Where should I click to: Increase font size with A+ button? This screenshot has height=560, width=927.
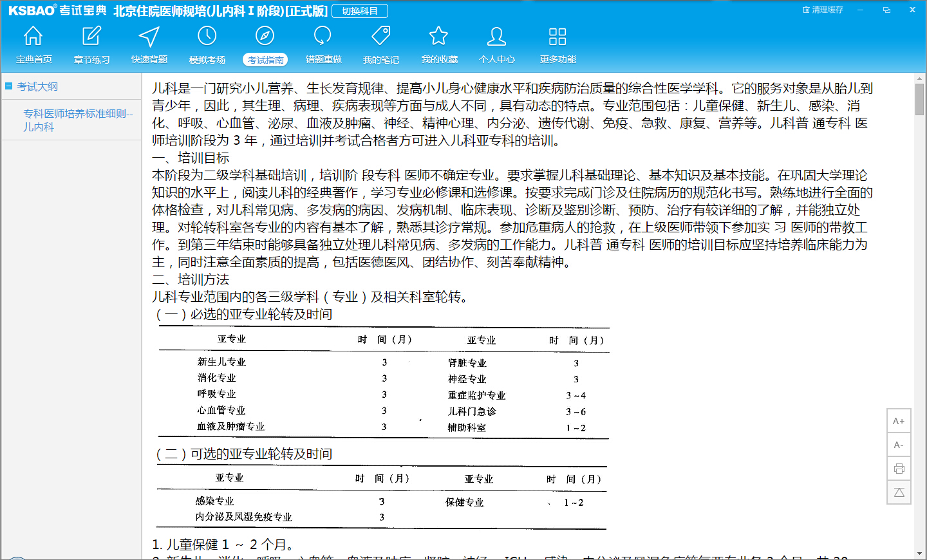(899, 421)
